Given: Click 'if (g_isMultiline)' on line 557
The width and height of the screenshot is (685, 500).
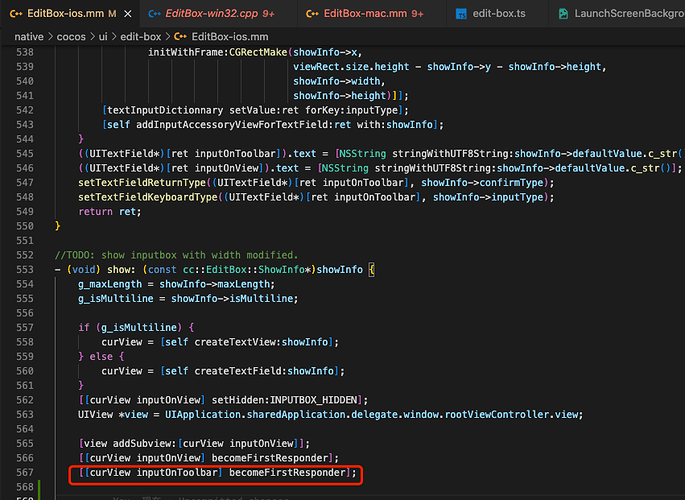Looking at the screenshot, I should (130, 328).
